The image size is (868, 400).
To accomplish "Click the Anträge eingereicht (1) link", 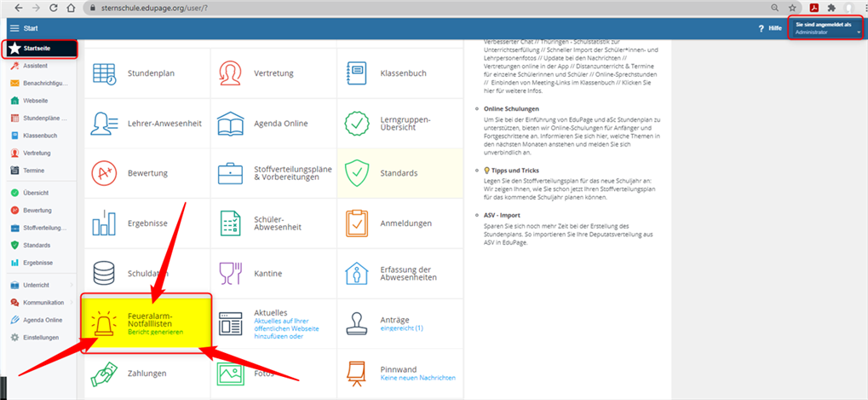I will coord(402,328).
